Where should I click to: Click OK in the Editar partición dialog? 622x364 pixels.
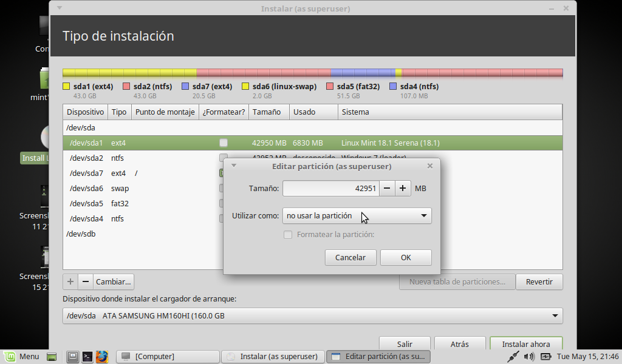tap(406, 257)
